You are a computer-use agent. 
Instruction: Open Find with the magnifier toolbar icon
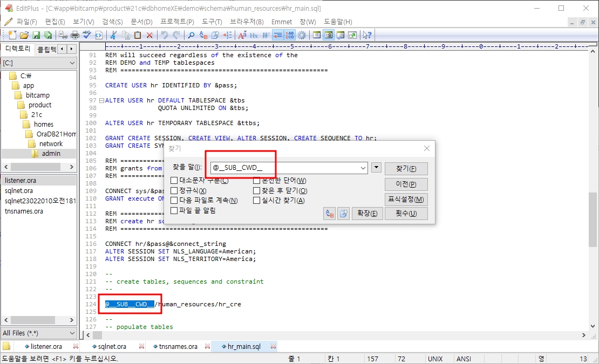pos(192,35)
